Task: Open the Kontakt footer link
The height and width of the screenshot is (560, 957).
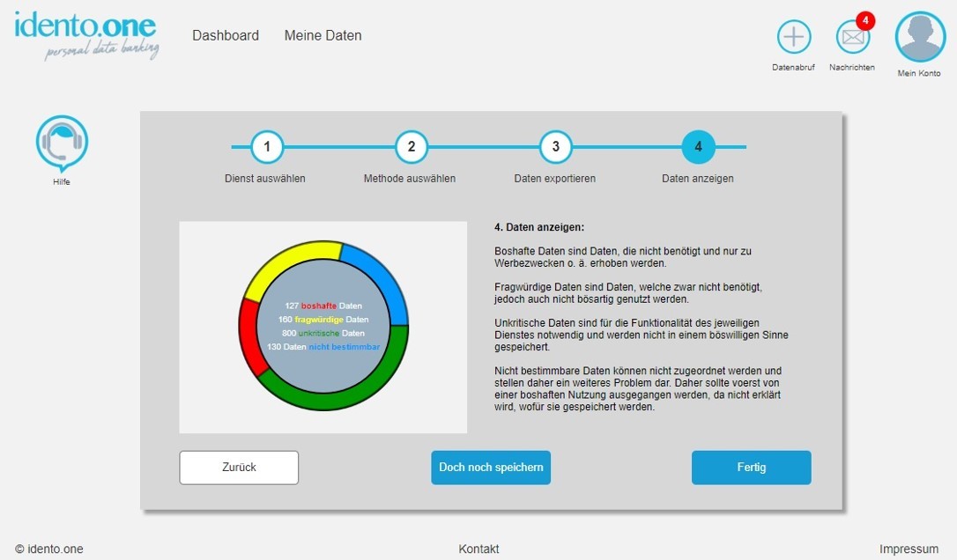Action: tap(478, 549)
